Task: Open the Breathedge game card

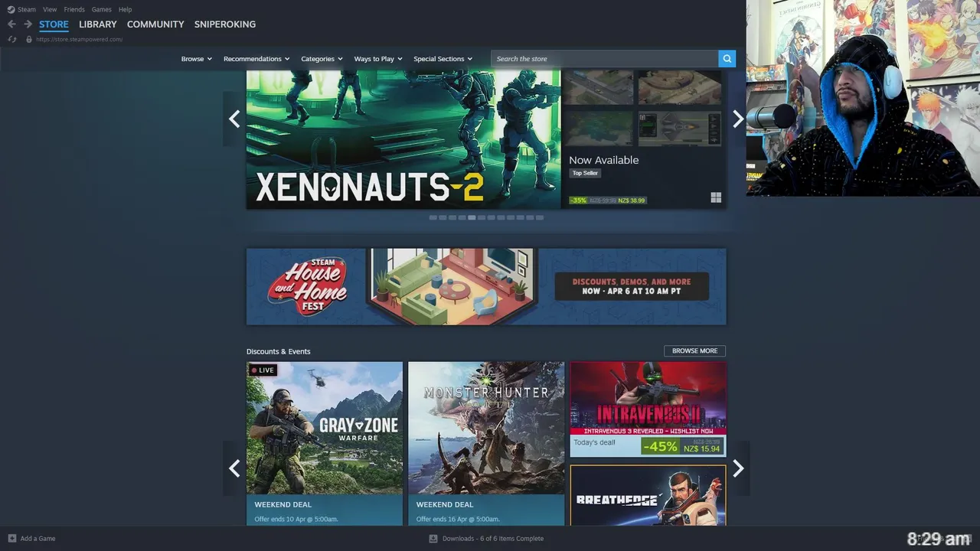Action: coord(648,495)
